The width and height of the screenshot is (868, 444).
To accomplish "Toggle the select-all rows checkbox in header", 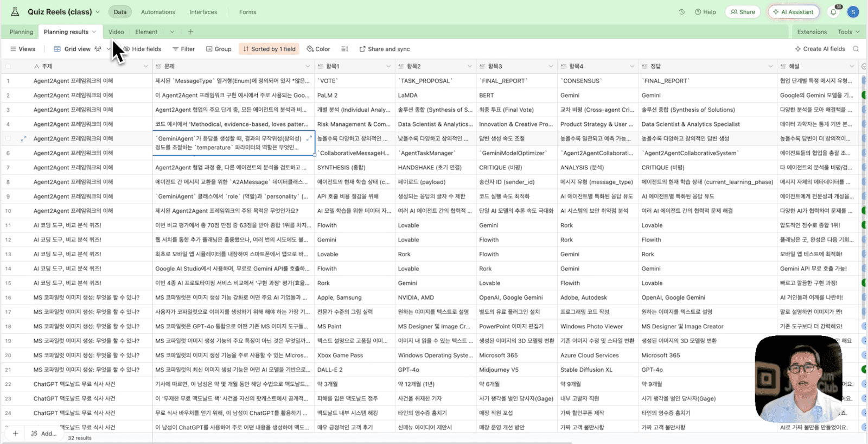I will coord(8,66).
